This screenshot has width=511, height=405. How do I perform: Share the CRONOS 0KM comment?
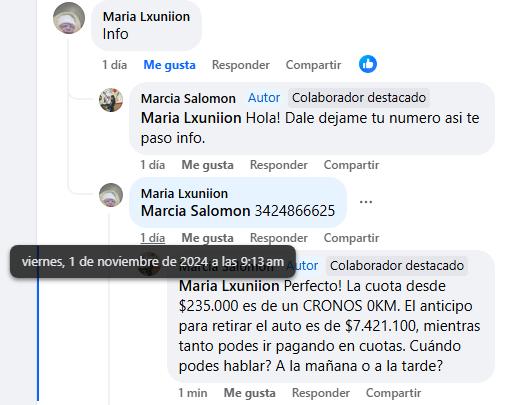point(393,393)
